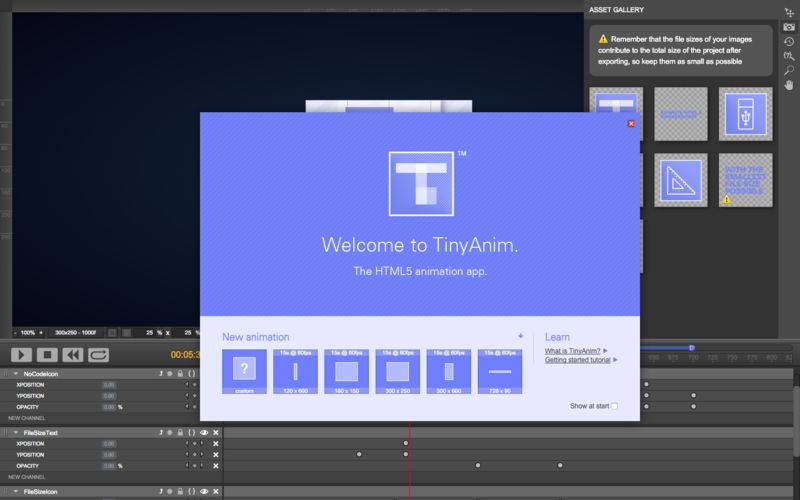Select the hand pan tool

coord(789,85)
